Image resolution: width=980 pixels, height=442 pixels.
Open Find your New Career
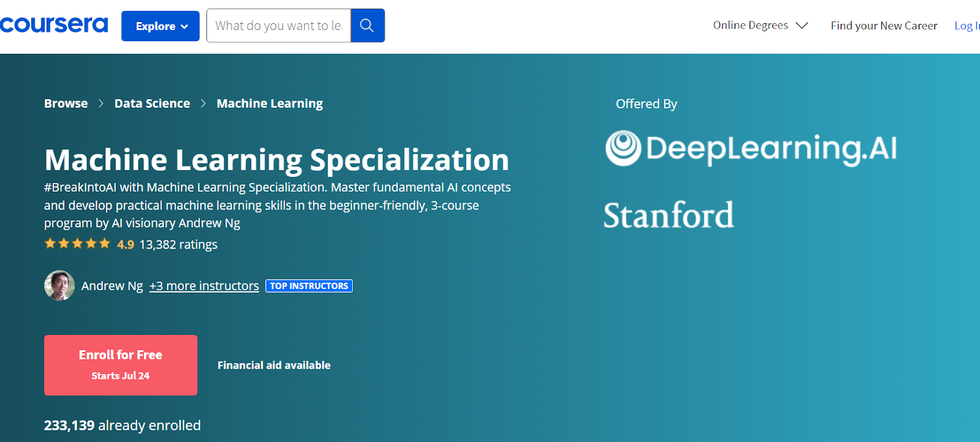[x=884, y=26]
